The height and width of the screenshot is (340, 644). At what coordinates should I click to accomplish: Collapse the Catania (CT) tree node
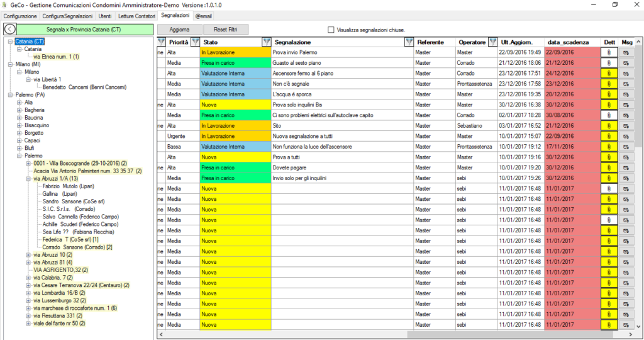(x=10, y=42)
